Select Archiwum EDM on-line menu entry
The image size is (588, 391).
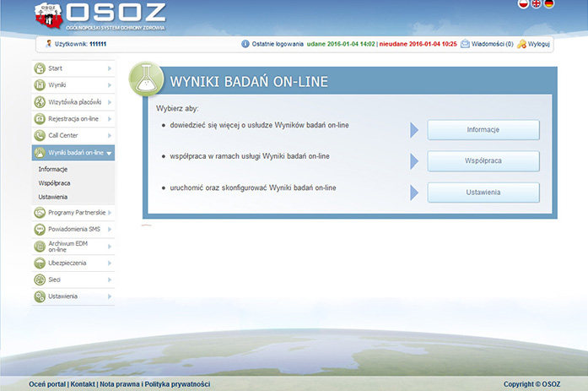click(73, 247)
